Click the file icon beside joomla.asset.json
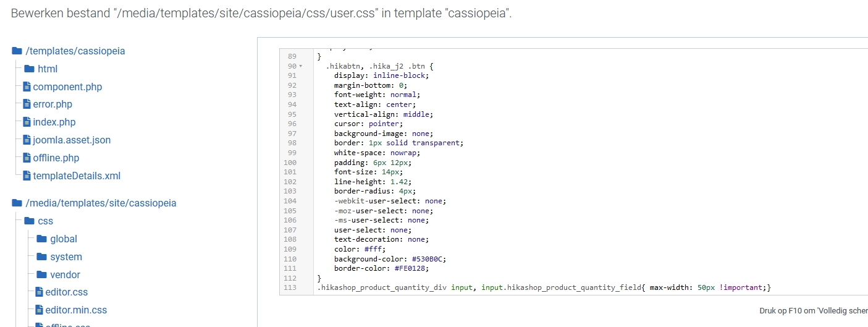868x327 pixels. [x=27, y=140]
